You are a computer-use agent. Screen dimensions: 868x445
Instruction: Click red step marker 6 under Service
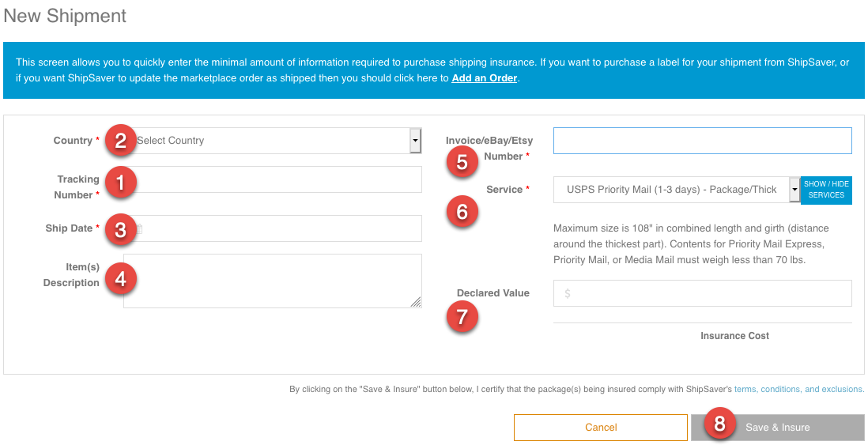[462, 211]
